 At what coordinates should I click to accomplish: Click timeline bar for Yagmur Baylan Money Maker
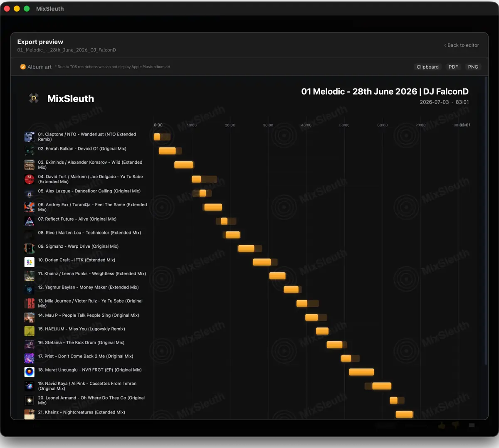tap(291, 289)
